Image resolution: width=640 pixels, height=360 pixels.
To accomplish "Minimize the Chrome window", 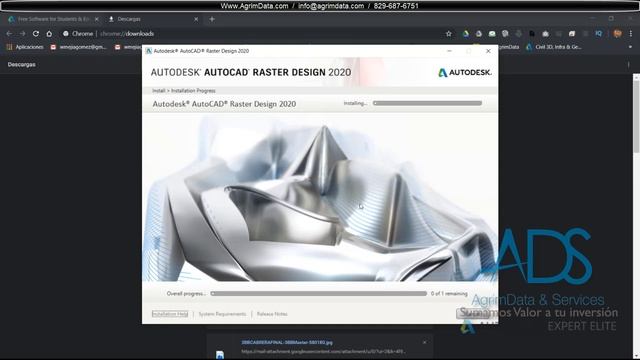I will coord(593,18).
